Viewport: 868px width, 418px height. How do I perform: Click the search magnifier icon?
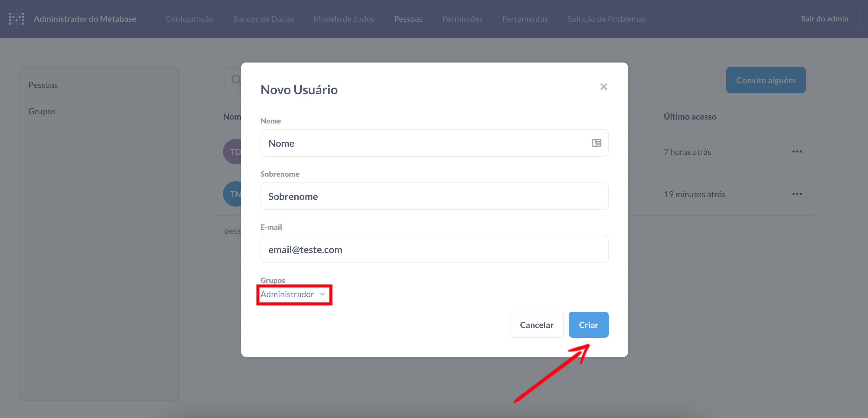pos(235,80)
